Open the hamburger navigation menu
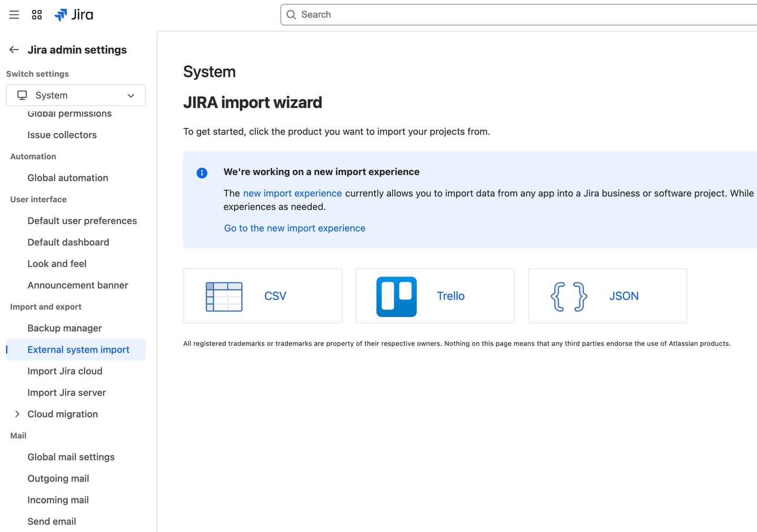Screen dimensions: 757x532 pos(14,14)
